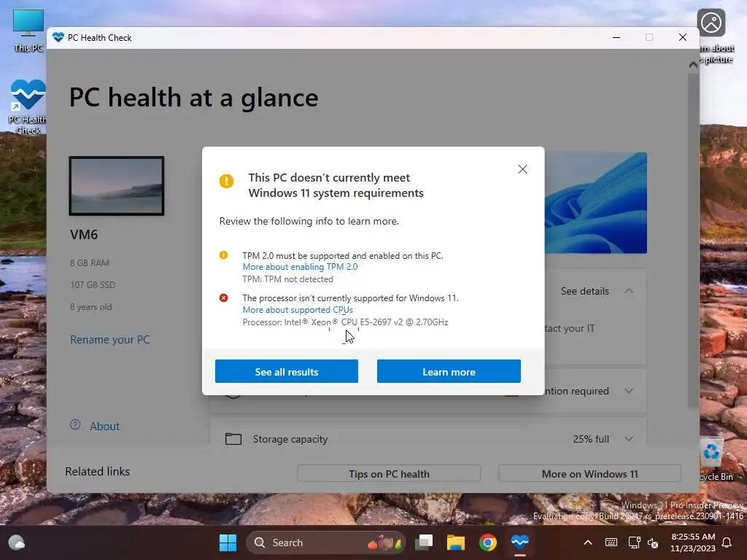The height and width of the screenshot is (560, 747).
Task: Click TPM: TPM not detected text
Action: point(287,279)
